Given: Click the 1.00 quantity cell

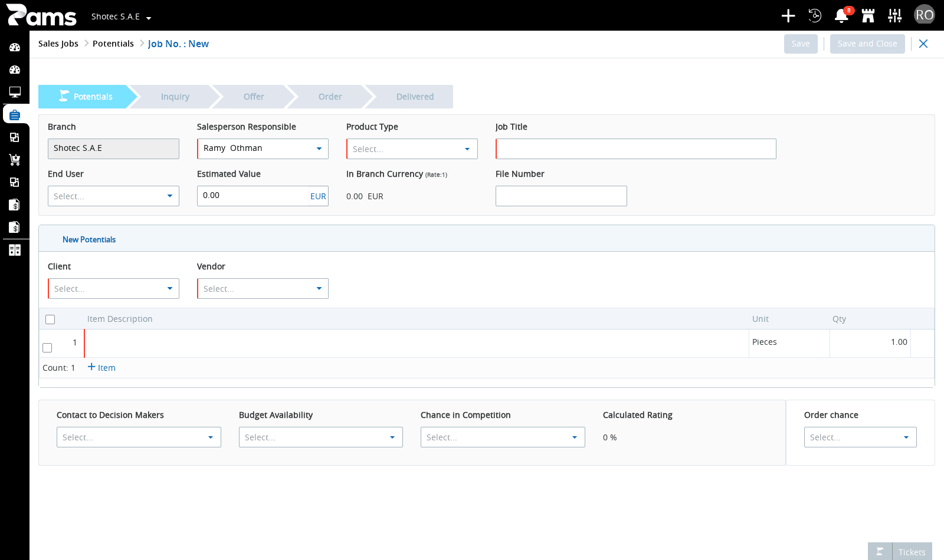Looking at the screenshot, I should coord(870,343).
